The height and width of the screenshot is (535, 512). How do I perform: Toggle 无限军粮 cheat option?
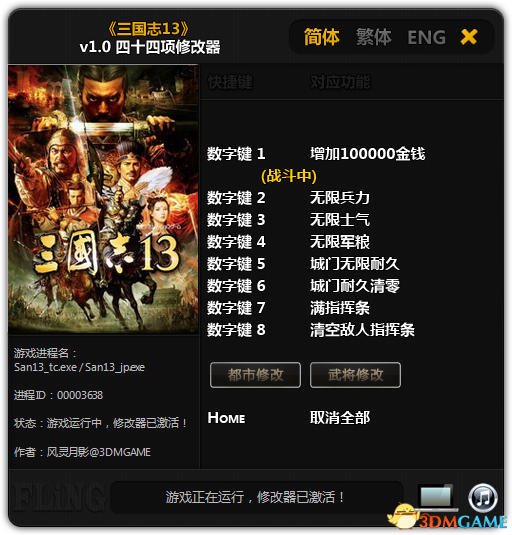pyautogui.click(x=340, y=242)
